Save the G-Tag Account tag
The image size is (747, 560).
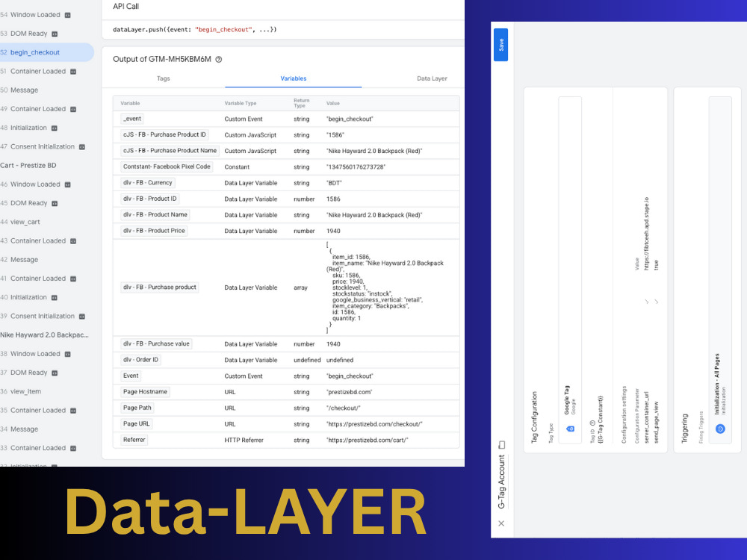[x=500, y=45]
